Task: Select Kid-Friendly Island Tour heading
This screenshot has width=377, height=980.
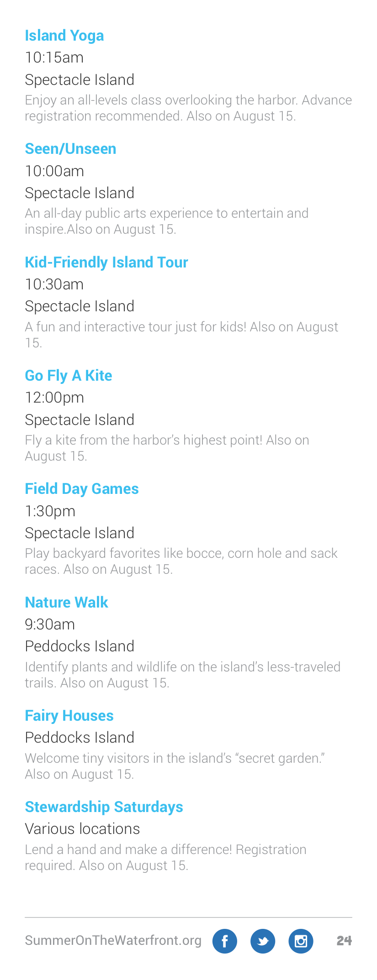Action: [106, 262]
